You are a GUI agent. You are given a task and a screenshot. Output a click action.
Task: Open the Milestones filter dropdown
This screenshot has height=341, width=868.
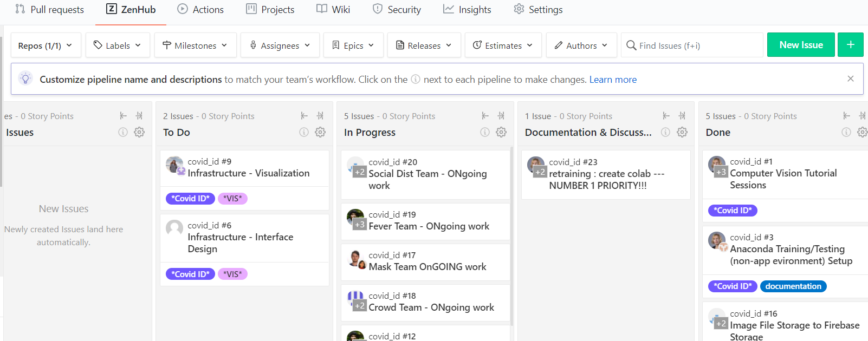tap(195, 45)
